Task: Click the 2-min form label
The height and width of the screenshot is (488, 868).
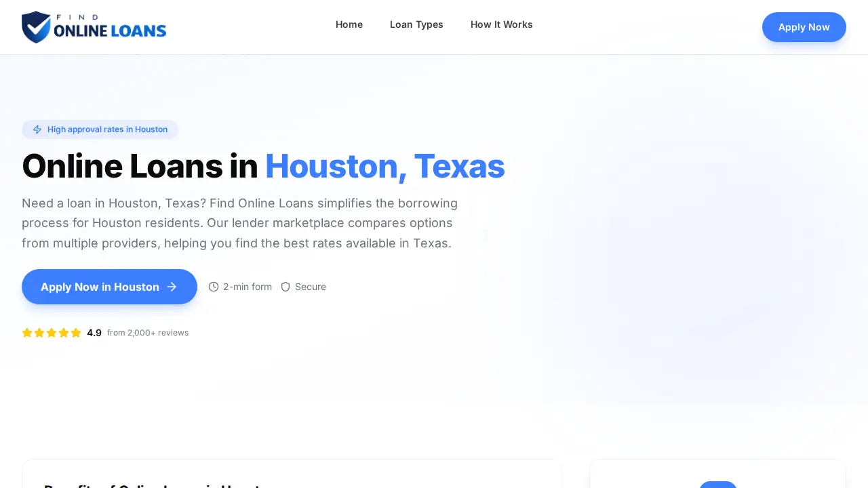Action: (248, 287)
